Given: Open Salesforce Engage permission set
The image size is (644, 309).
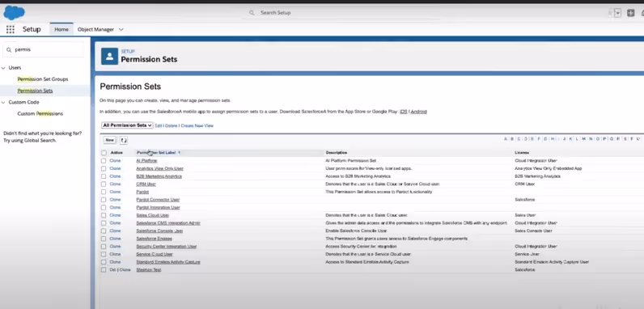Looking at the screenshot, I should click(154, 239).
